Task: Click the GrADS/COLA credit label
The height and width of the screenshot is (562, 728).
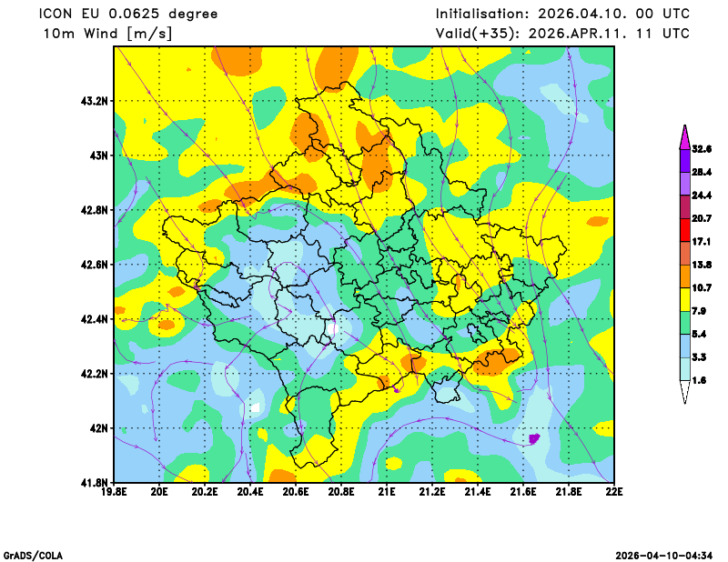Action: (x=33, y=555)
